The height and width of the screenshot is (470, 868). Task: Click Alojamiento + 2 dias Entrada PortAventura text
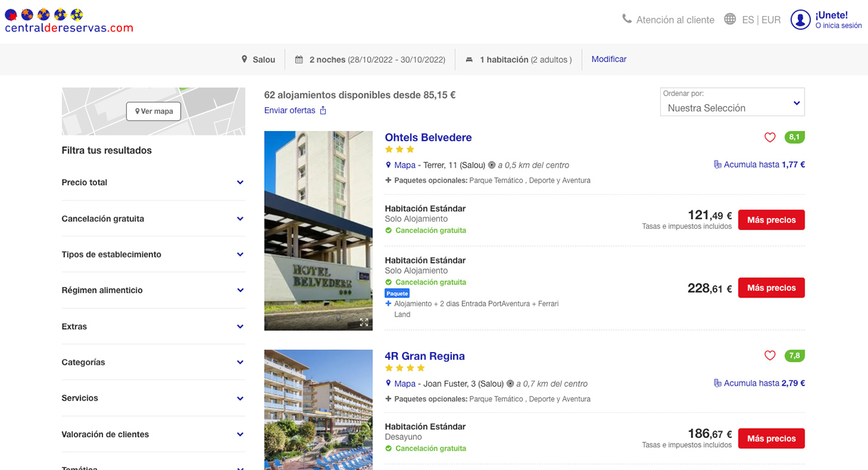(477, 309)
